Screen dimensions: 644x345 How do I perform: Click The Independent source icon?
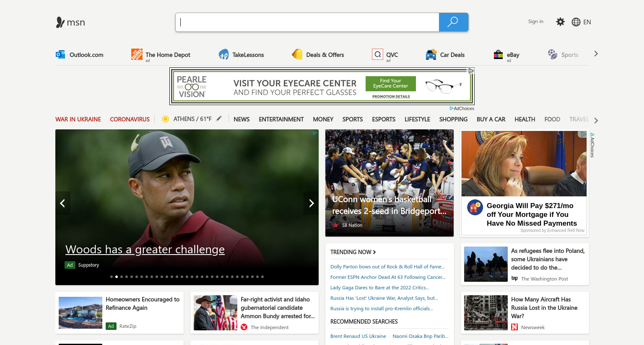coord(244,327)
